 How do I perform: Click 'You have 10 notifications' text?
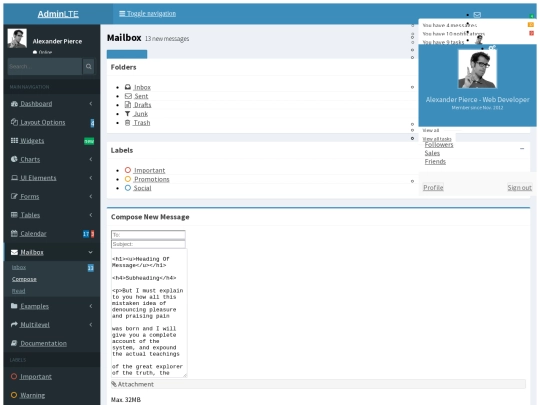pos(453,34)
